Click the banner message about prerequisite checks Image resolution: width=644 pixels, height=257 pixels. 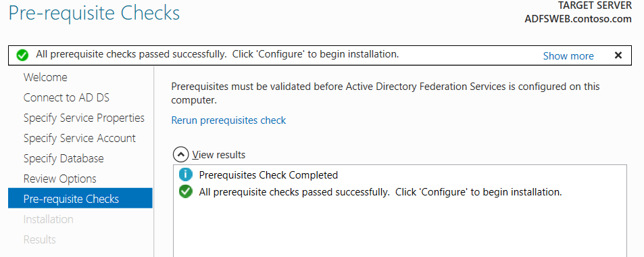point(218,54)
